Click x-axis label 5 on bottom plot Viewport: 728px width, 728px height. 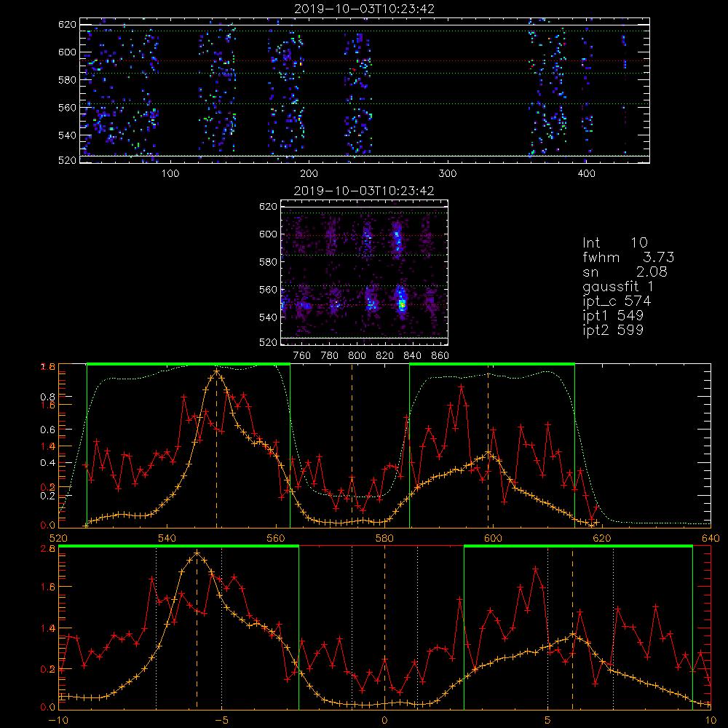(x=548, y=721)
